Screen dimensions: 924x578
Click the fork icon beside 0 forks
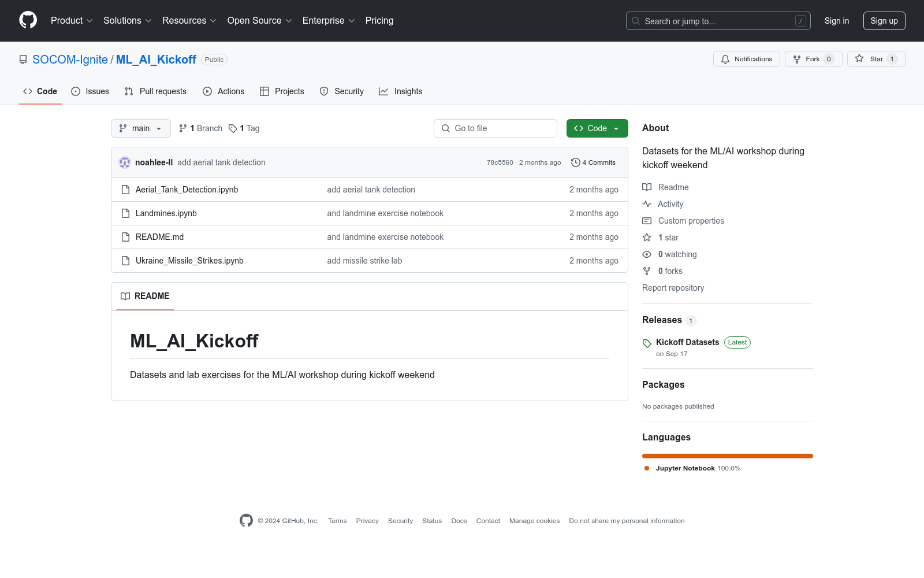pos(647,271)
